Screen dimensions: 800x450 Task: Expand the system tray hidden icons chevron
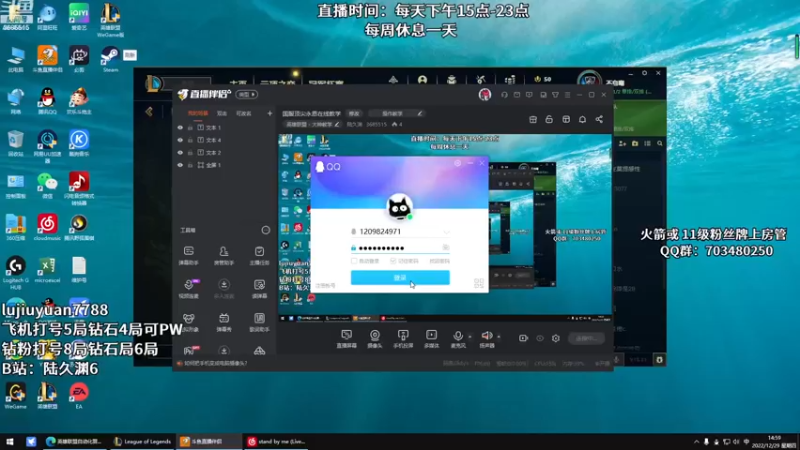coord(696,441)
